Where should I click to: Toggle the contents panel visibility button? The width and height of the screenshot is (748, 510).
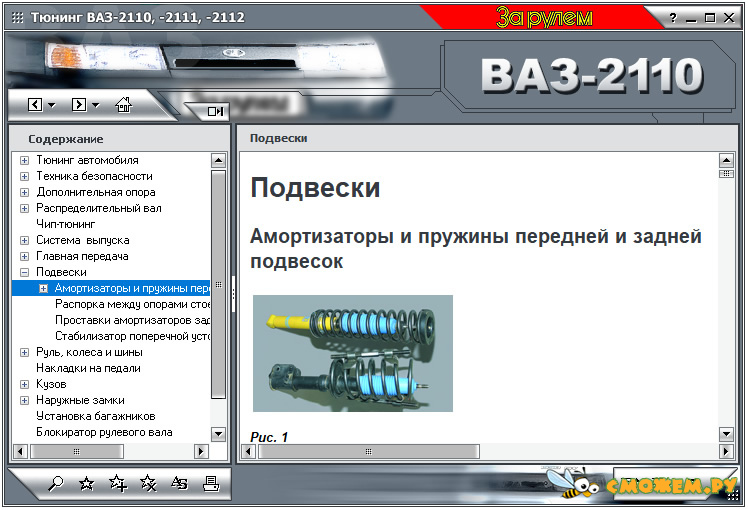215,111
